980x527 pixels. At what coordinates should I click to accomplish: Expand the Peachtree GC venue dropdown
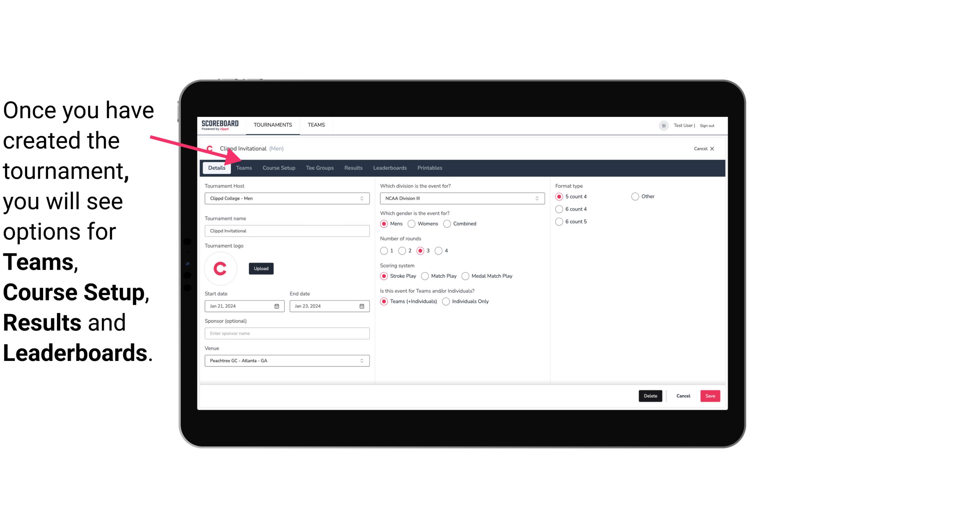tap(362, 360)
